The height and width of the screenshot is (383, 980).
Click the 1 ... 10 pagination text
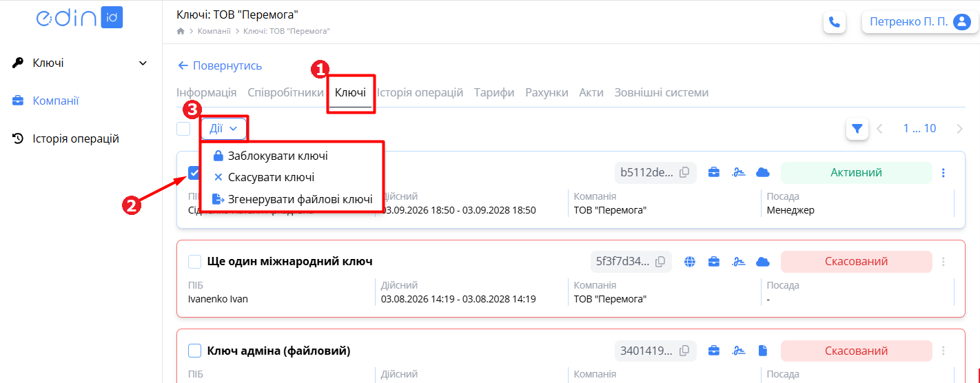919,129
